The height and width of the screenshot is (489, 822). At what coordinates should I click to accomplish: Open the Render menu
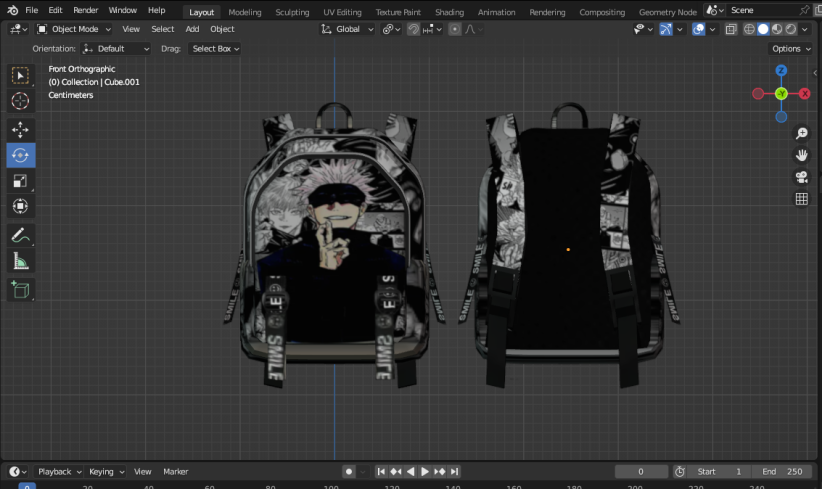click(85, 10)
